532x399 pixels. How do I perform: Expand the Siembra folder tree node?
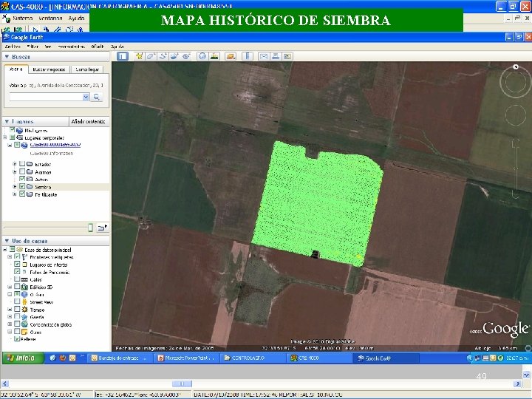[x=15, y=187]
